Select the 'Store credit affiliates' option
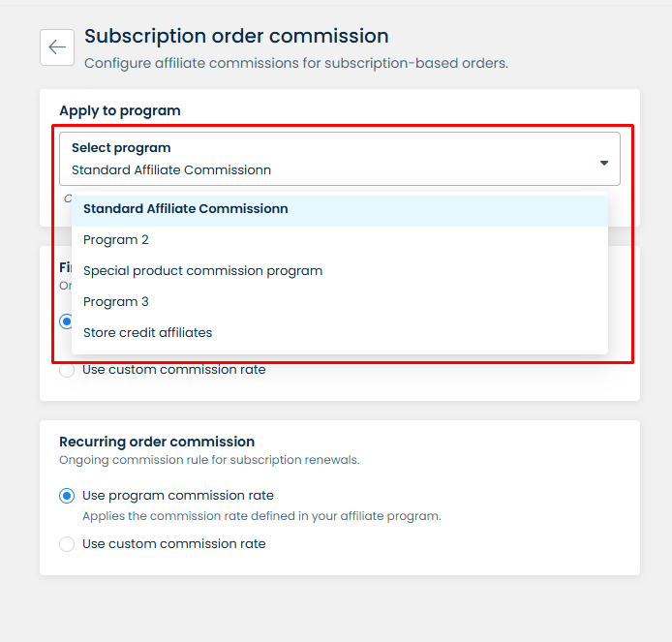 click(x=147, y=333)
